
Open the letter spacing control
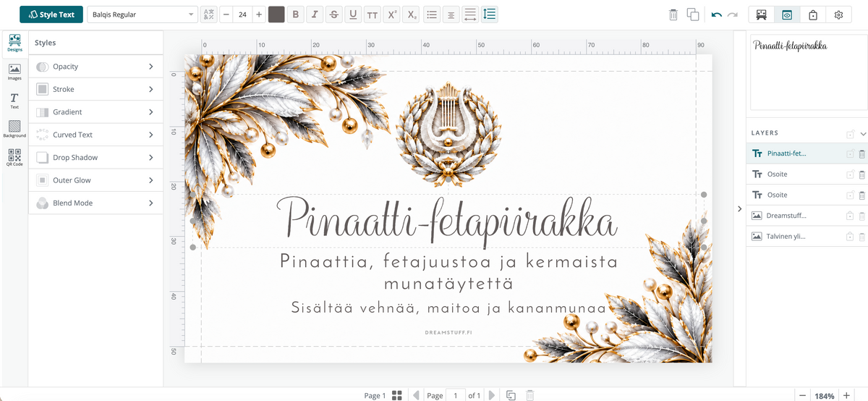tap(470, 14)
